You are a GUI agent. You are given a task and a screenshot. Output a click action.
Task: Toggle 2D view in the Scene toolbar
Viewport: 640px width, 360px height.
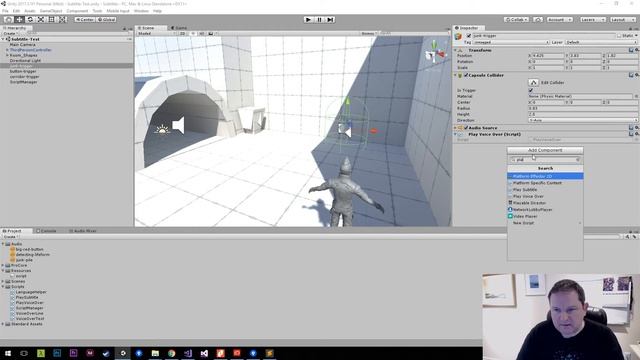click(183, 33)
